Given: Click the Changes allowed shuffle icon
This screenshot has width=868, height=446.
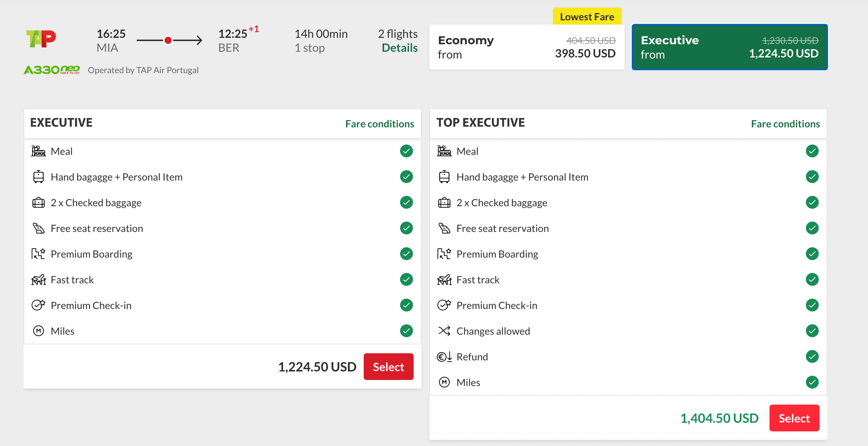Looking at the screenshot, I should point(444,331).
